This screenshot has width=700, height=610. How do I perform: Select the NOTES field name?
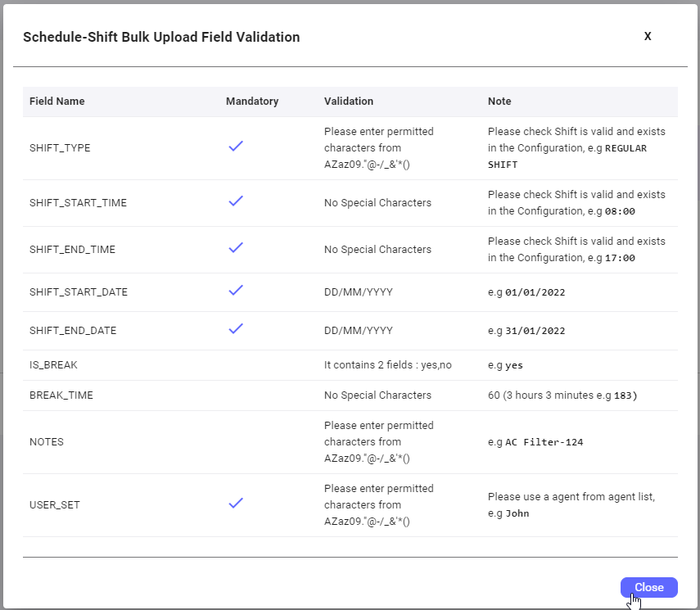tap(47, 441)
